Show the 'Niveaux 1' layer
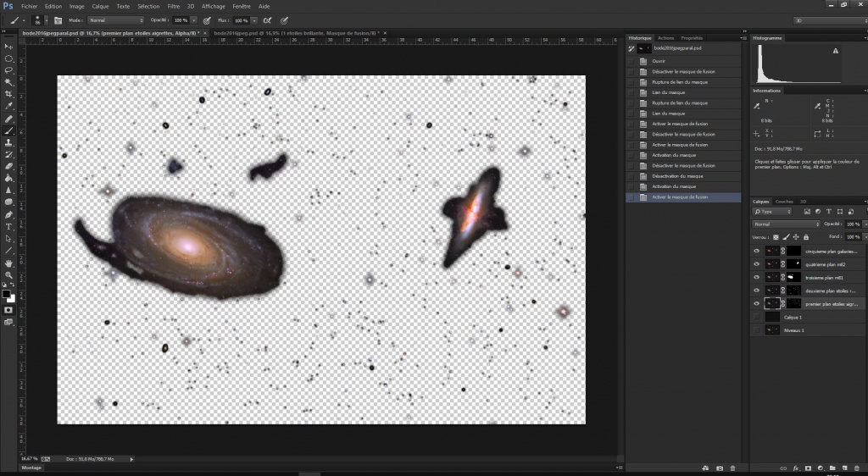The image size is (868, 476). click(x=756, y=330)
